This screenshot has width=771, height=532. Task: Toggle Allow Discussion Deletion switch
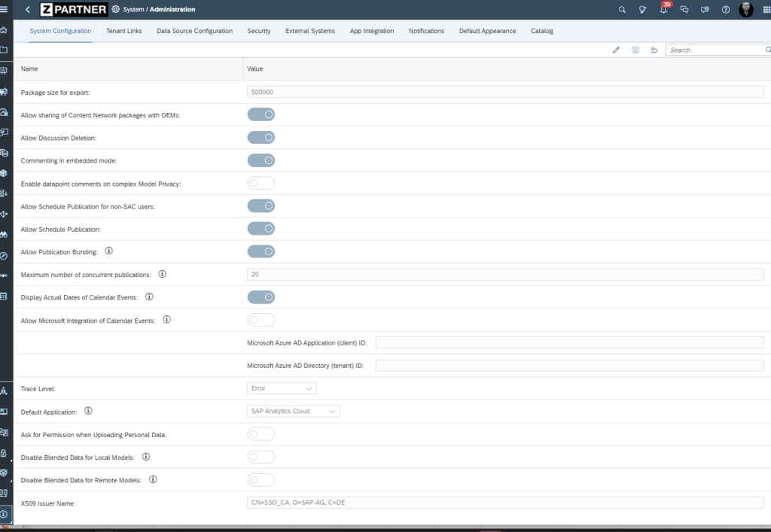tap(261, 138)
